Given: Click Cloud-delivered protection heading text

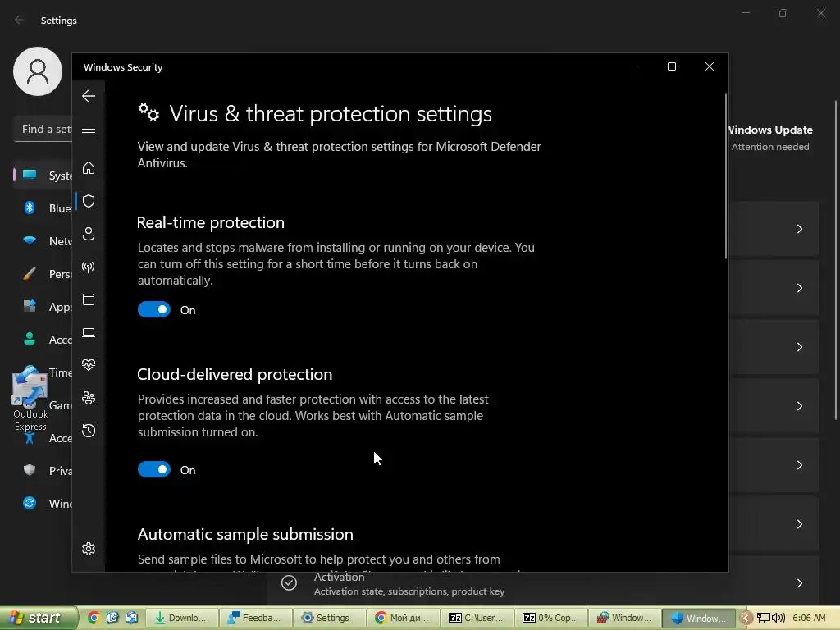Looking at the screenshot, I should pyautogui.click(x=235, y=374).
